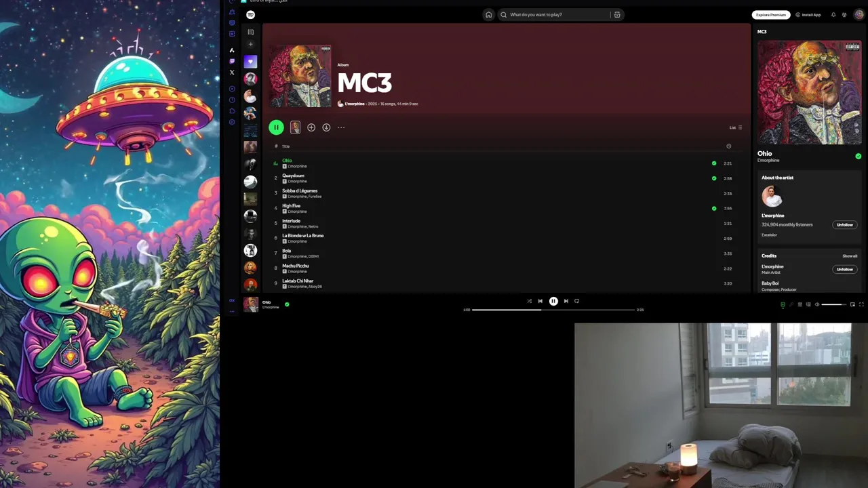Toggle saved checkmark on Quaydoum track row
The height and width of the screenshot is (488, 868).
[x=714, y=178]
